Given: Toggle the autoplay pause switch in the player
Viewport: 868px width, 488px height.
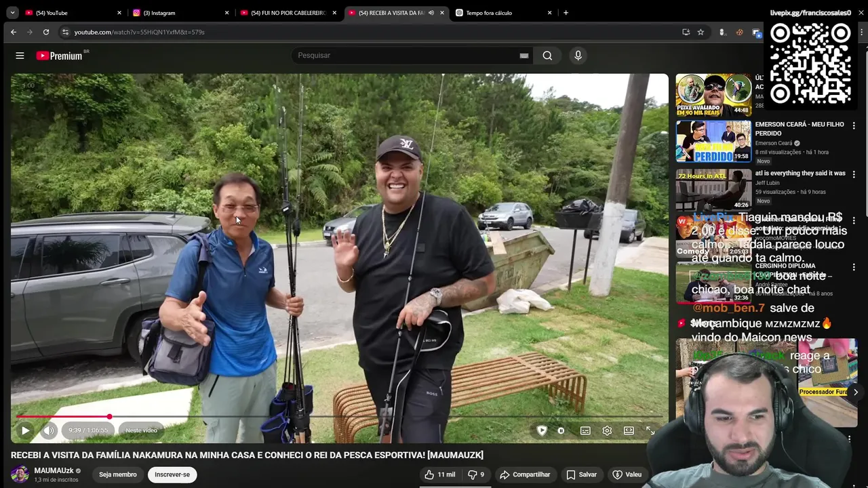Looking at the screenshot, I should coord(561,430).
